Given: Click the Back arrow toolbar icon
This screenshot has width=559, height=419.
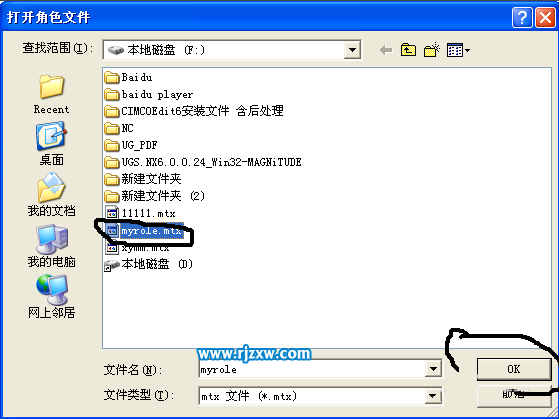Looking at the screenshot, I should [x=386, y=50].
